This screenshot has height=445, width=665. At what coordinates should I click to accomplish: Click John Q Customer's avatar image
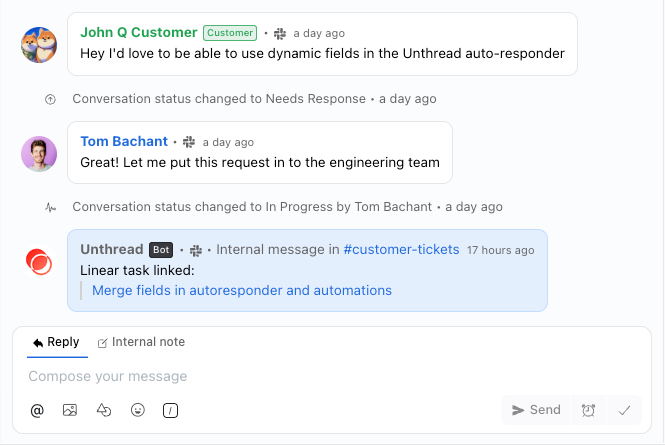[x=39, y=44]
